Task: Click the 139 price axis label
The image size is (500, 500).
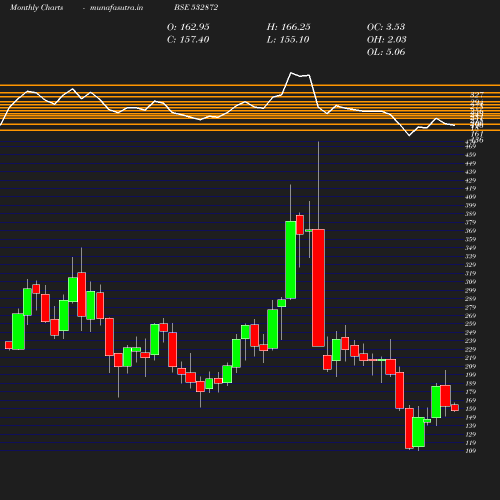Action: [x=470, y=426]
